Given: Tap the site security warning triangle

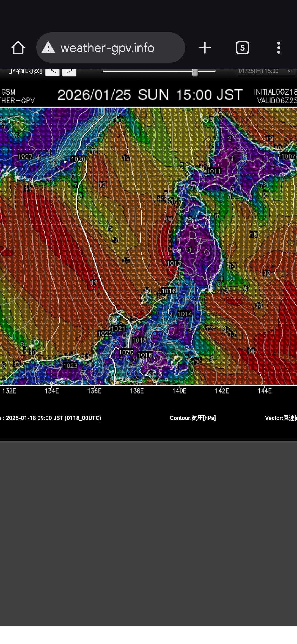Looking at the screenshot, I should pos(48,48).
